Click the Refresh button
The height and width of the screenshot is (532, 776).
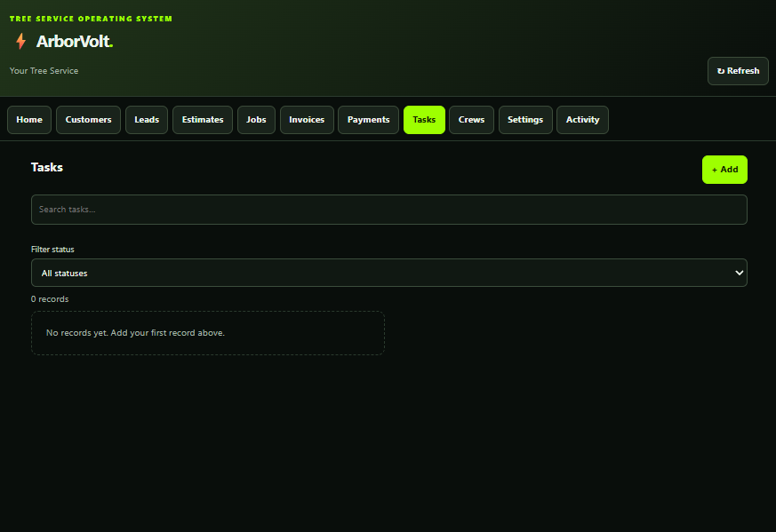coord(738,71)
